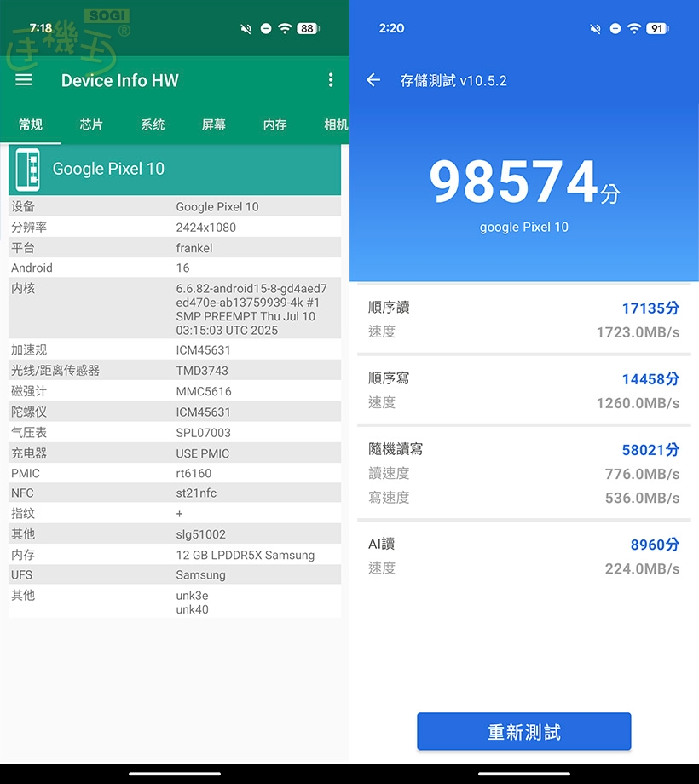The width and height of the screenshot is (699, 784).
Task: Tap the 2:20 clock on right screen
Action: tap(391, 28)
